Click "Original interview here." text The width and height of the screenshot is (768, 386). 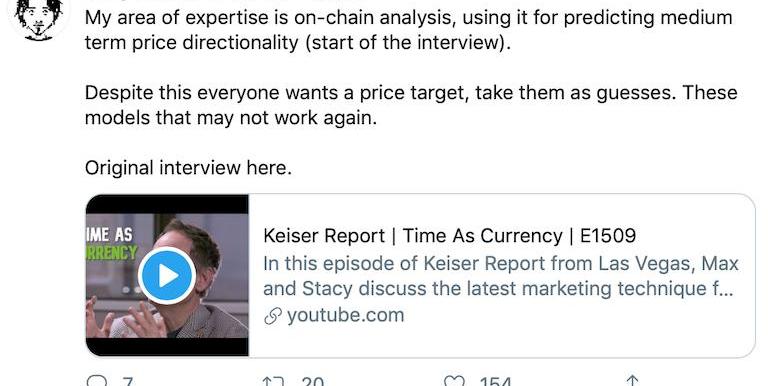(188, 168)
